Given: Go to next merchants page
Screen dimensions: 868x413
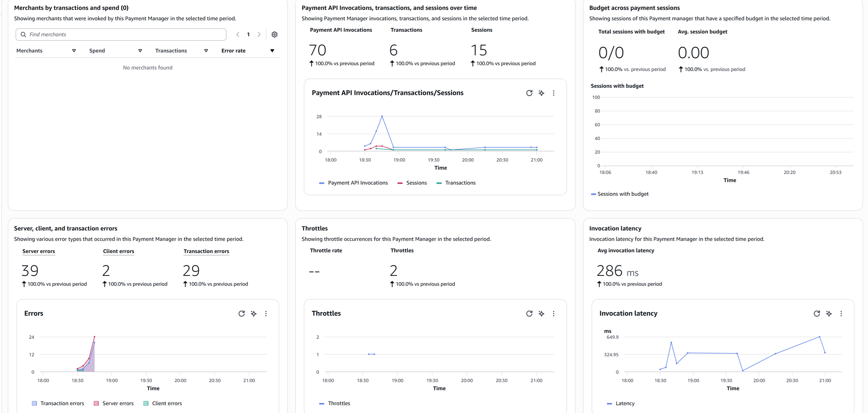Looking at the screenshot, I should [x=259, y=35].
